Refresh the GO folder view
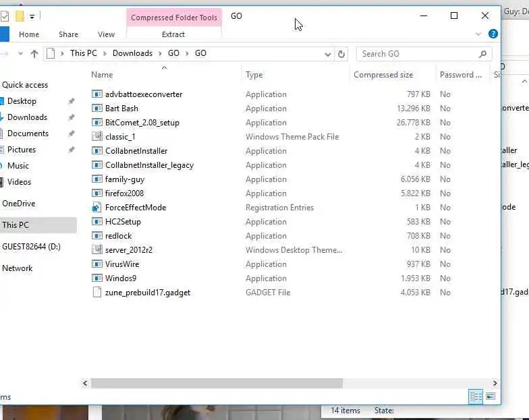529x420 pixels. pyautogui.click(x=341, y=54)
